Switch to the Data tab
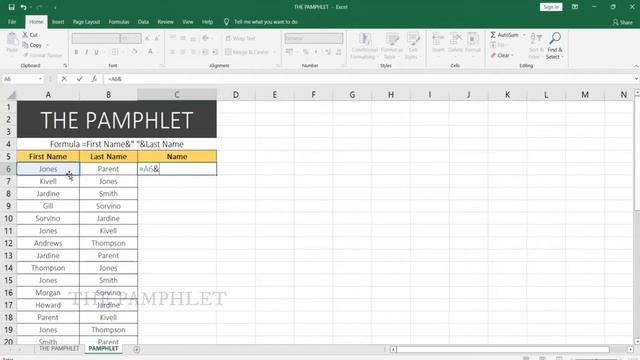The width and height of the screenshot is (640, 360). (x=143, y=22)
